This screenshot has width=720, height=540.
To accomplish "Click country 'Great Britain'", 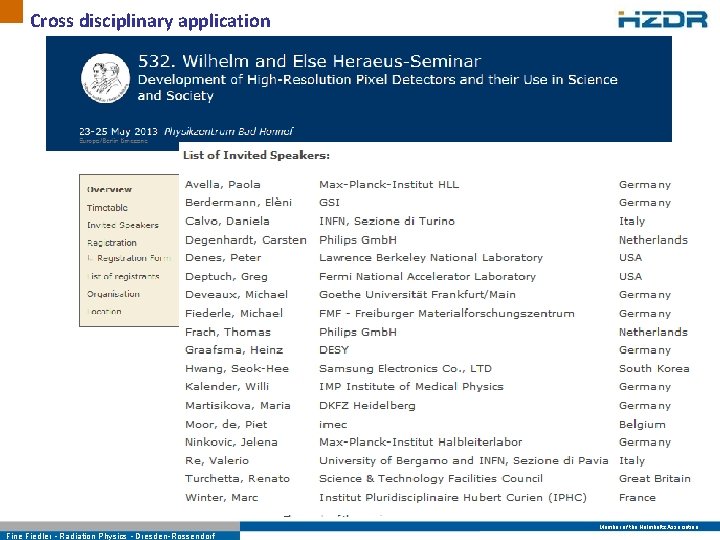I will point(654,478).
